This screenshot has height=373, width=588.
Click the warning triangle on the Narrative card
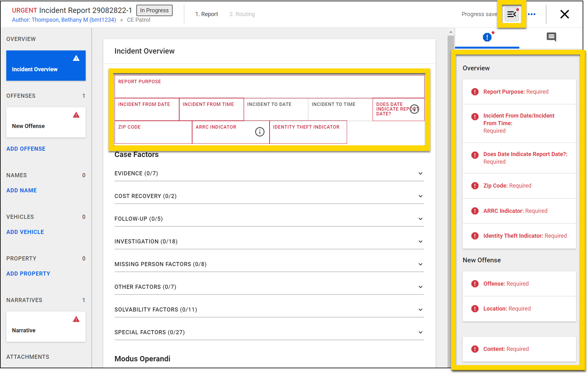click(76, 319)
